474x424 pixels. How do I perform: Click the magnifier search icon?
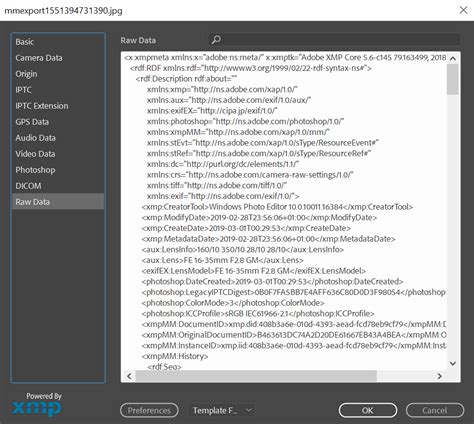point(216,40)
